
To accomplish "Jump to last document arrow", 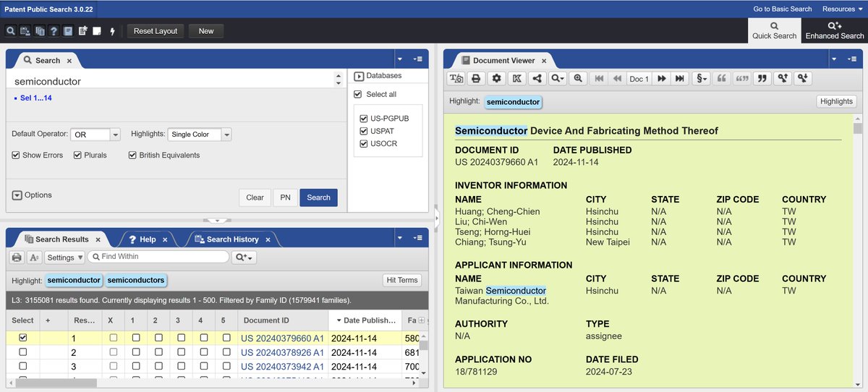I will coord(679,78).
